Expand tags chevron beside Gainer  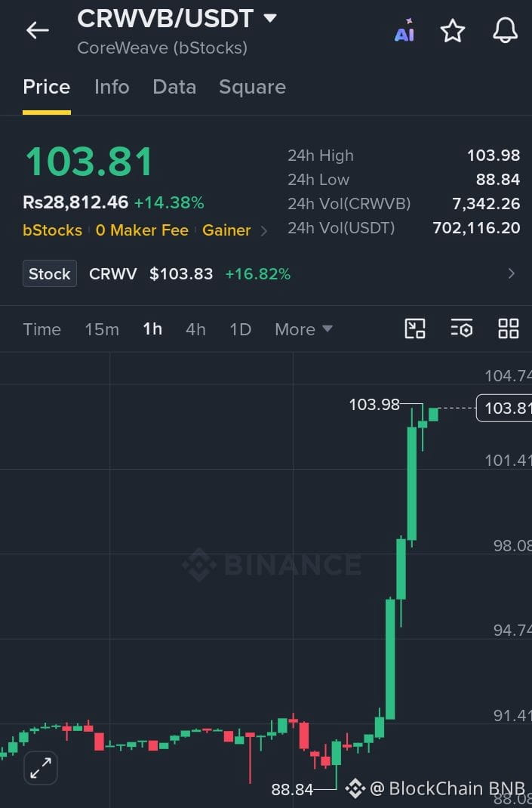pyautogui.click(x=264, y=231)
